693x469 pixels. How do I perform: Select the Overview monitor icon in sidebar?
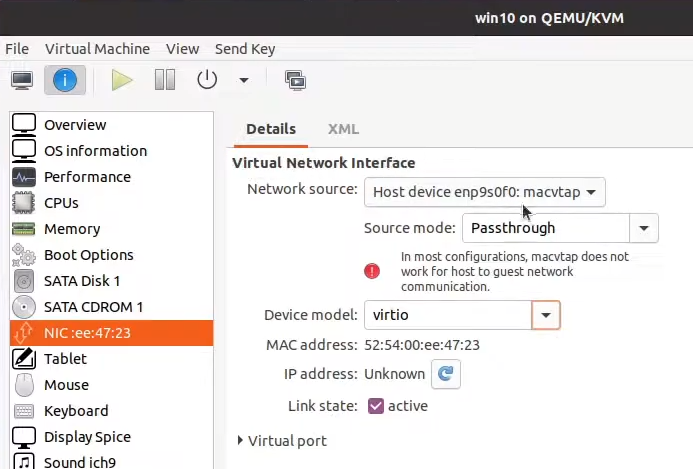click(x=24, y=125)
